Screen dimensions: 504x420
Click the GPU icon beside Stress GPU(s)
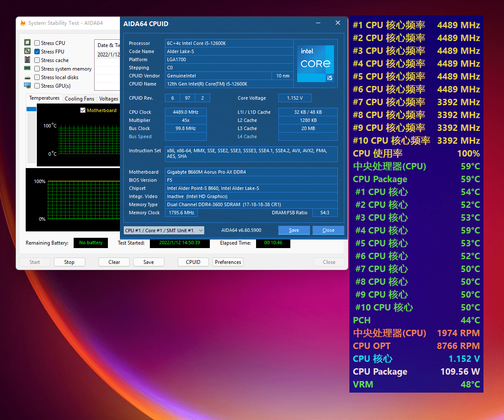click(x=27, y=86)
